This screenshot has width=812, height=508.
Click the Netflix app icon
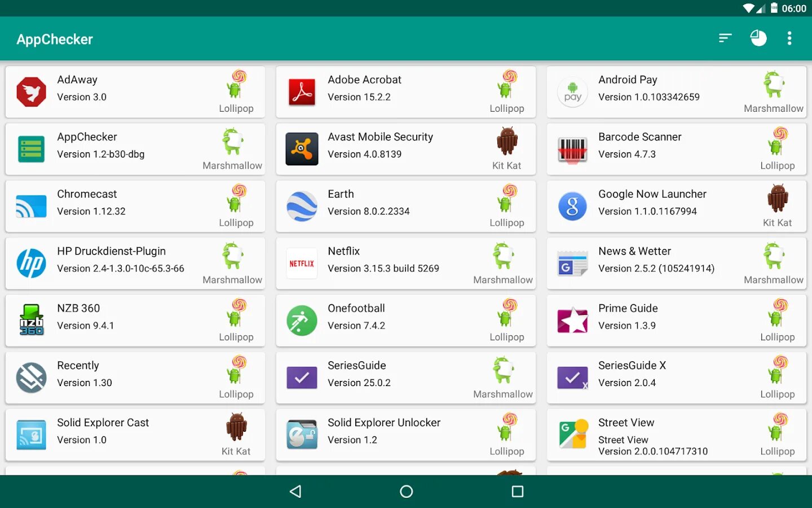pyautogui.click(x=302, y=264)
